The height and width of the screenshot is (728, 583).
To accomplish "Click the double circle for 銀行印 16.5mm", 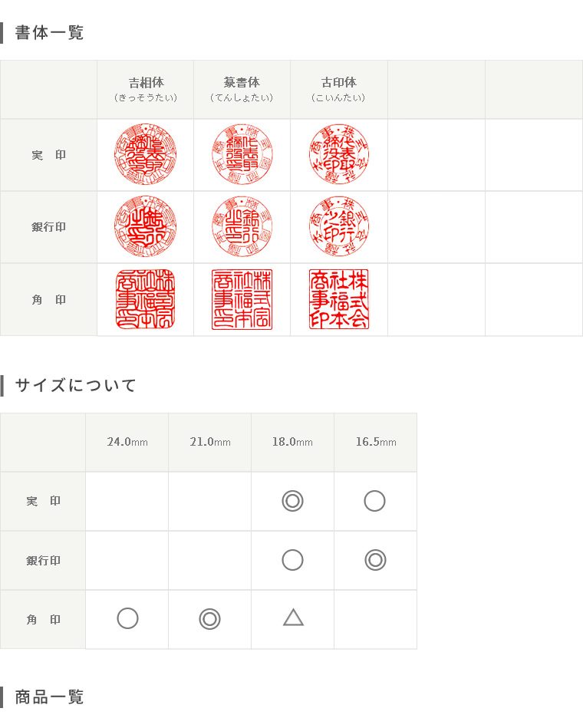I will pos(375,560).
